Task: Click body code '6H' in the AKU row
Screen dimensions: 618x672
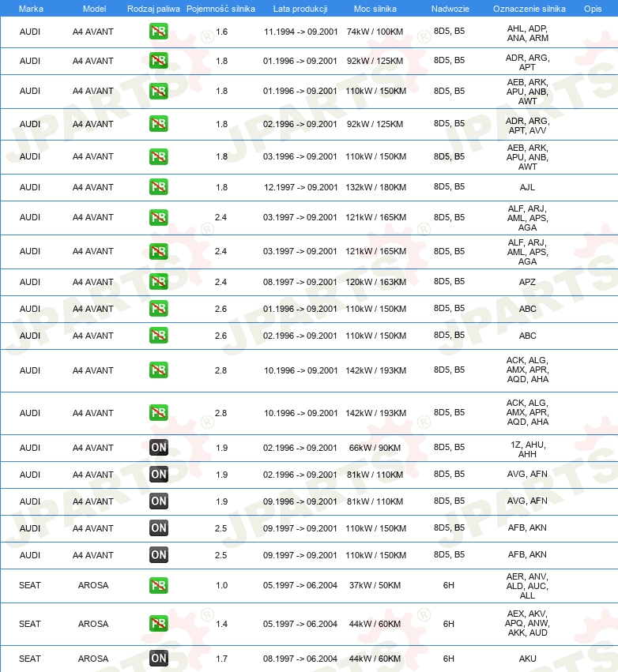Action: pyautogui.click(x=449, y=659)
